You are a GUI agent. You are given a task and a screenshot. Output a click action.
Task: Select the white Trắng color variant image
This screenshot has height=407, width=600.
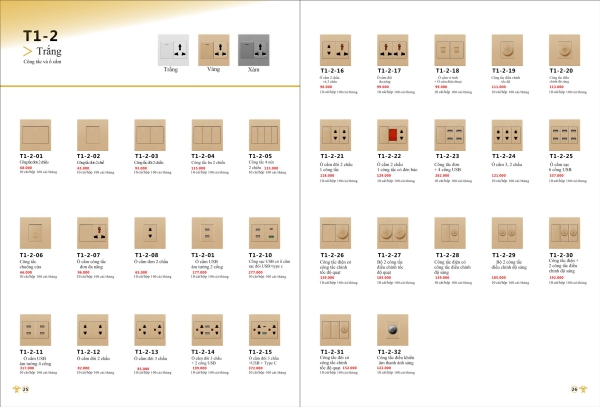point(173,50)
